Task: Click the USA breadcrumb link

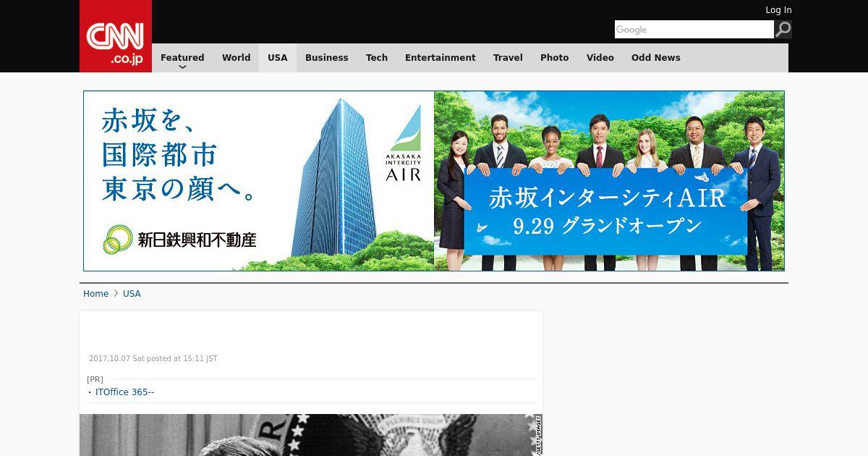Action: click(x=132, y=294)
